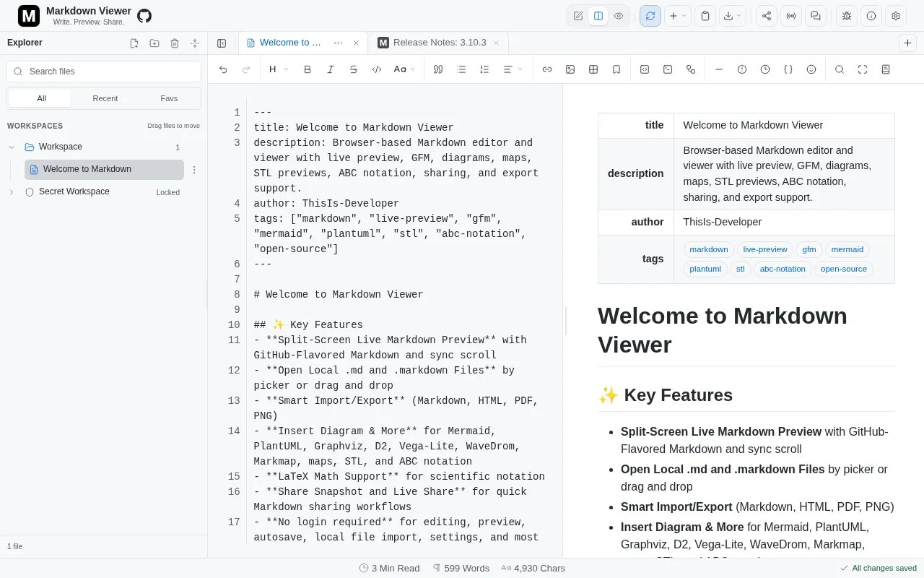Switch to split view mode
The image size is (924, 578).
tap(598, 16)
